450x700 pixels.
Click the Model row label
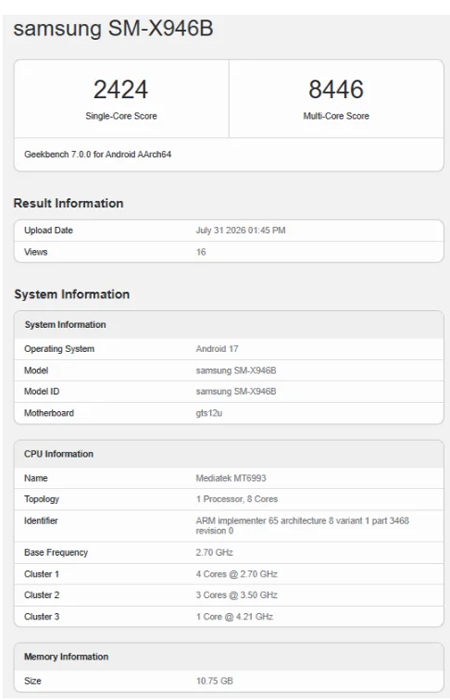click(36, 370)
